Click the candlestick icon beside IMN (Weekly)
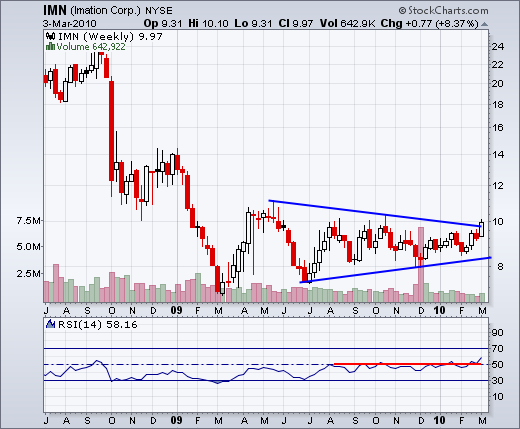 click(x=51, y=36)
